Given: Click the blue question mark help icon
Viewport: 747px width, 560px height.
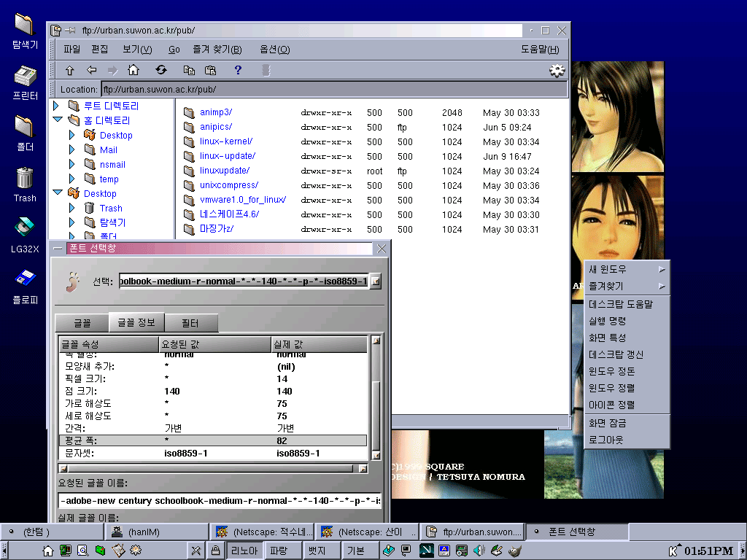Looking at the screenshot, I should 238,71.
